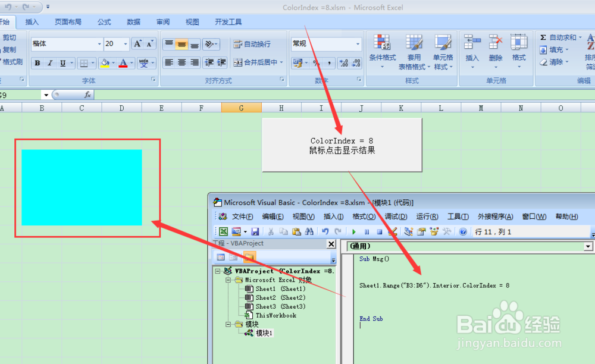Click 合并后居中 merge and center button
The width and height of the screenshot is (595, 364).
[258, 62]
